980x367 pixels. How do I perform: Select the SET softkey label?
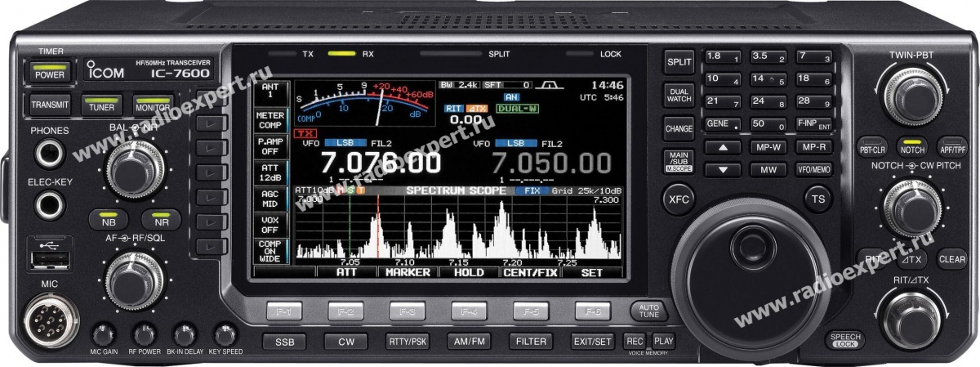[590, 272]
